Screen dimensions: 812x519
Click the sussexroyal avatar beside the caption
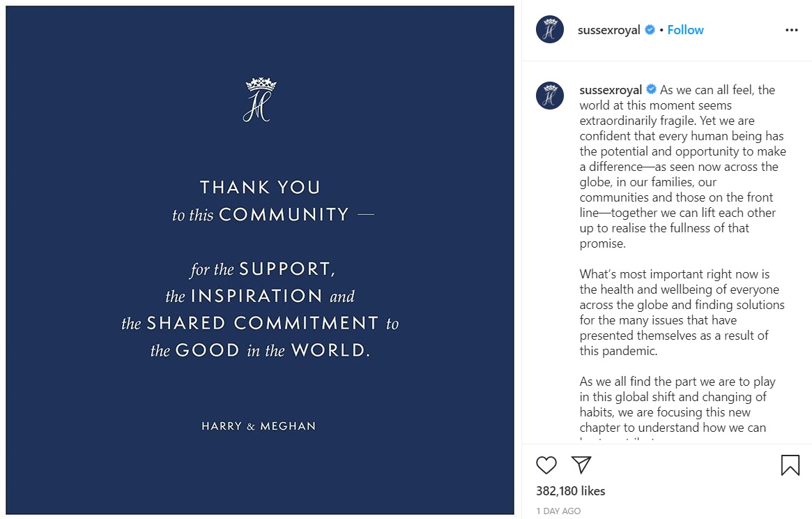(x=549, y=95)
